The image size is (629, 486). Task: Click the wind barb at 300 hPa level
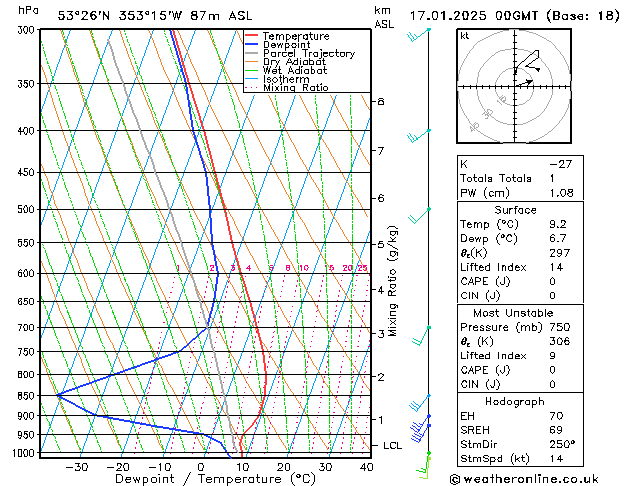(x=418, y=35)
